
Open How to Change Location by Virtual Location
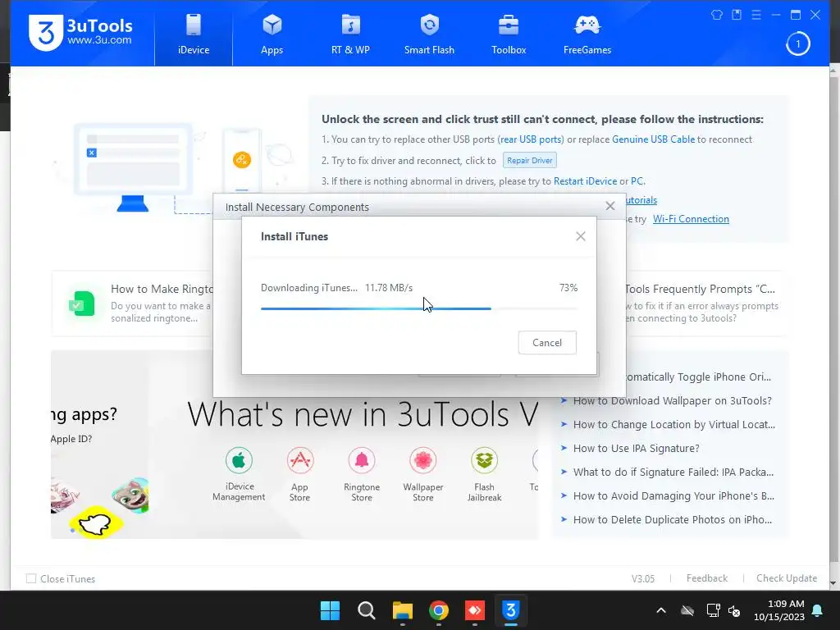tap(674, 424)
